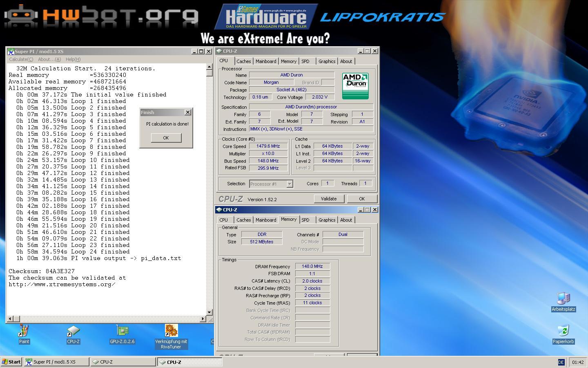Open Super PI About menu
Image resolution: width=588 pixels, height=368 pixels.
click(49, 59)
